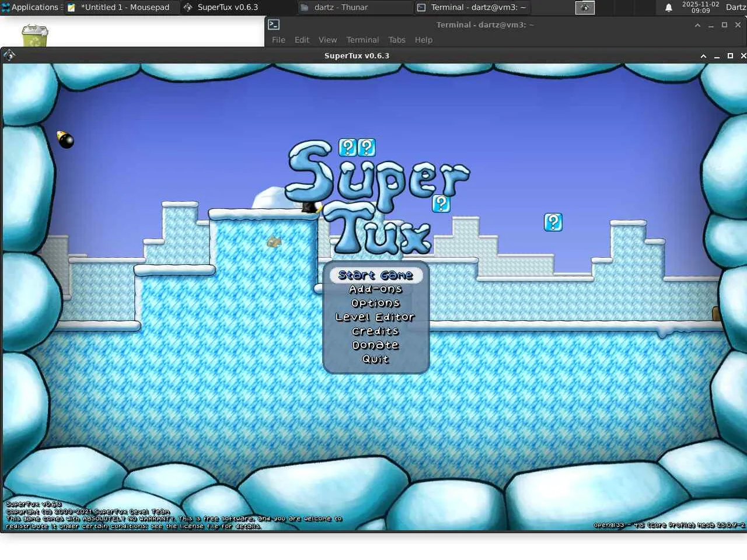This screenshot has height=560, width=747.
Task: Click the Terminal window's title bar icon
Action: click(x=274, y=24)
